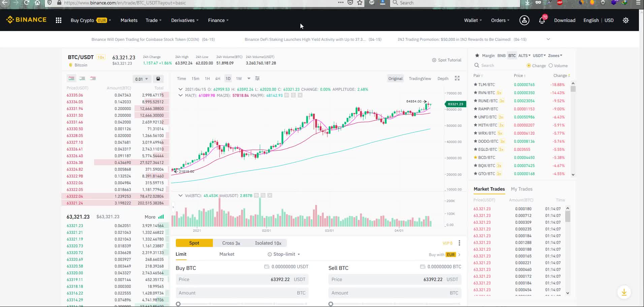The height and width of the screenshot is (307, 644).
Task: Collapse the MA indicator line toggle
Action: [181, 95]
